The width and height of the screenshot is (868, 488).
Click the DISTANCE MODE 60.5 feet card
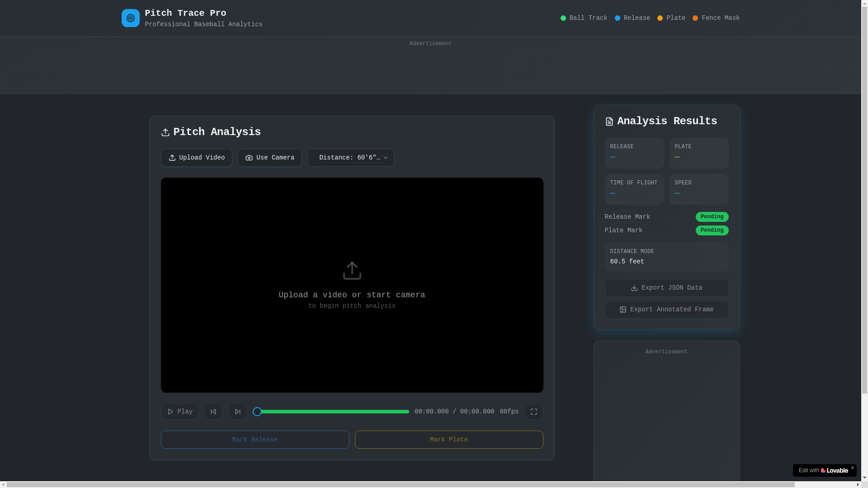click(x=667, y=257)
